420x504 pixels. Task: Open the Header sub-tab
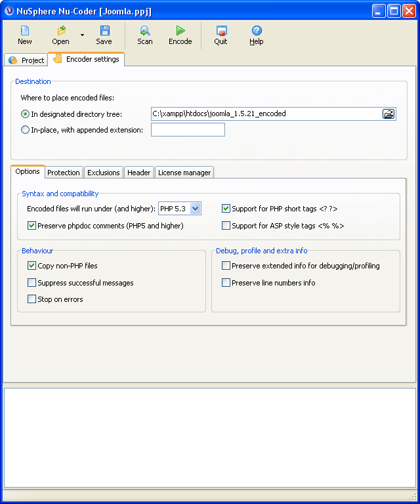click(139, 173)
